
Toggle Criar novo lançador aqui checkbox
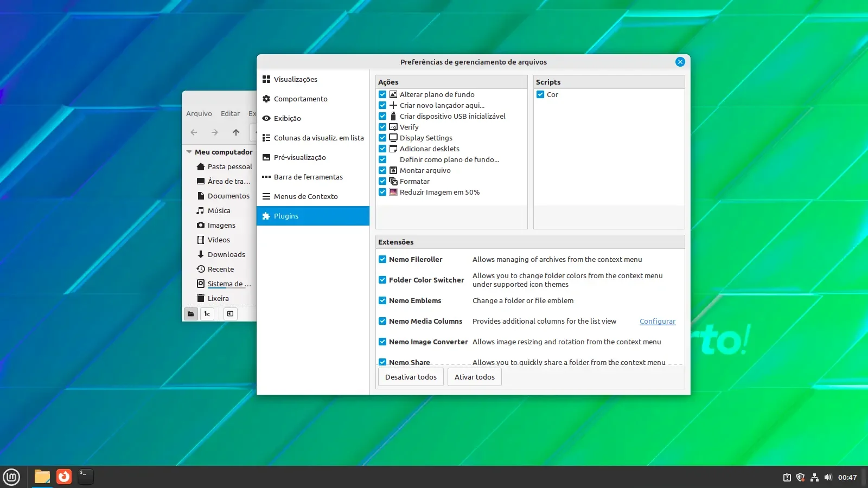(382, 105)
